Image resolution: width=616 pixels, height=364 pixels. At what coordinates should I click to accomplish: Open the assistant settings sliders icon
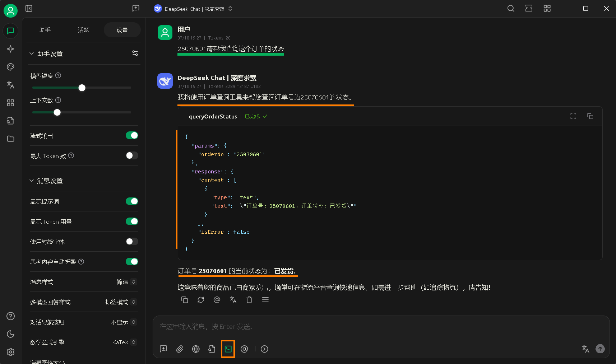pos(135,53)
